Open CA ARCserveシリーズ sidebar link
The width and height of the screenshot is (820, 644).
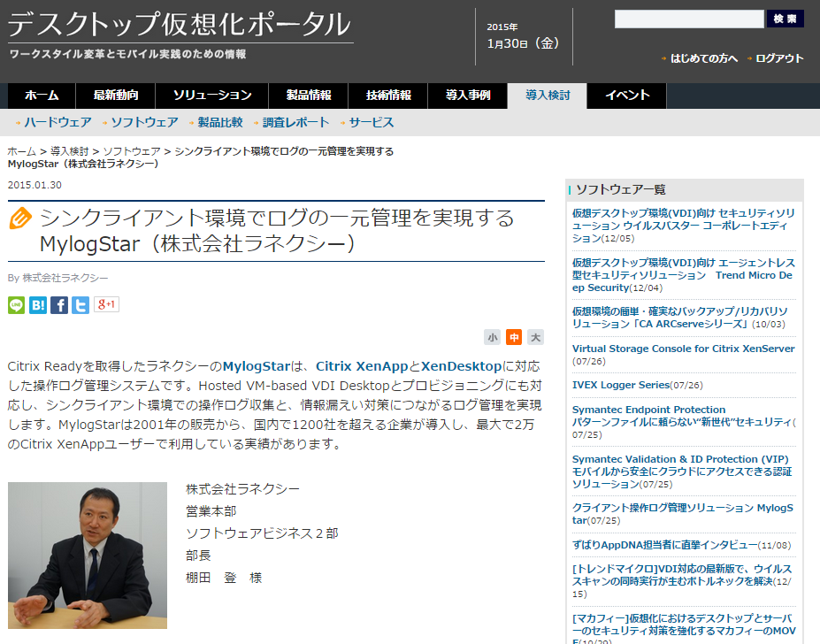680,318
